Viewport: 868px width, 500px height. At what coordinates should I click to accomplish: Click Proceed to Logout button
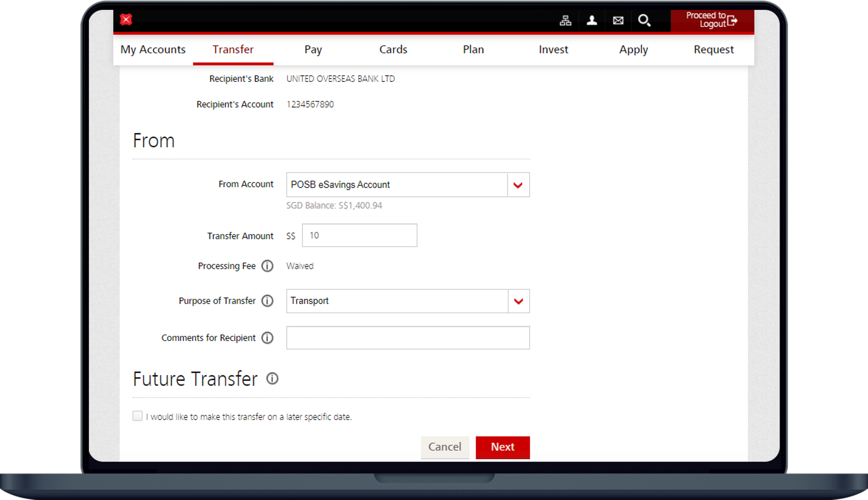pyautogui.click(x=712, y=21)
